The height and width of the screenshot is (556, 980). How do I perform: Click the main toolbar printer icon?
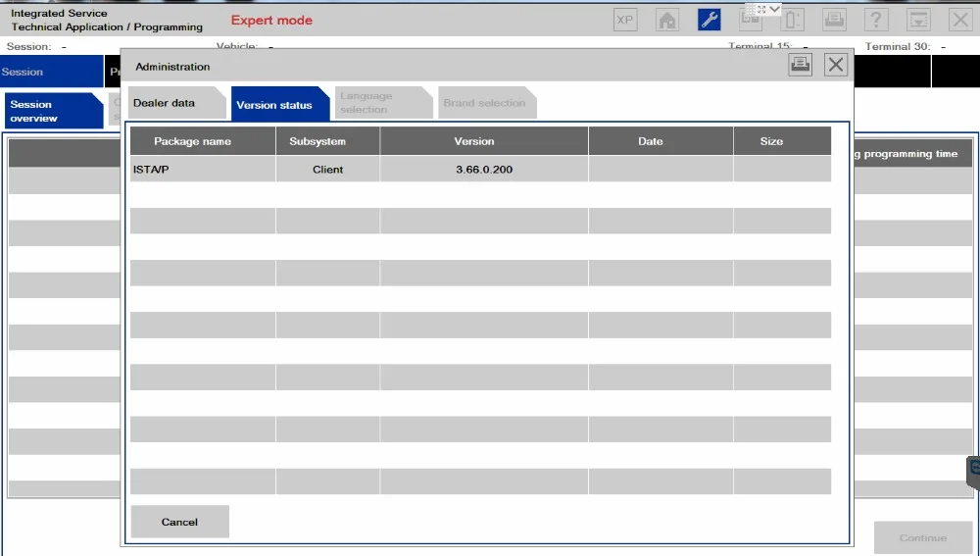coord(834,20)
